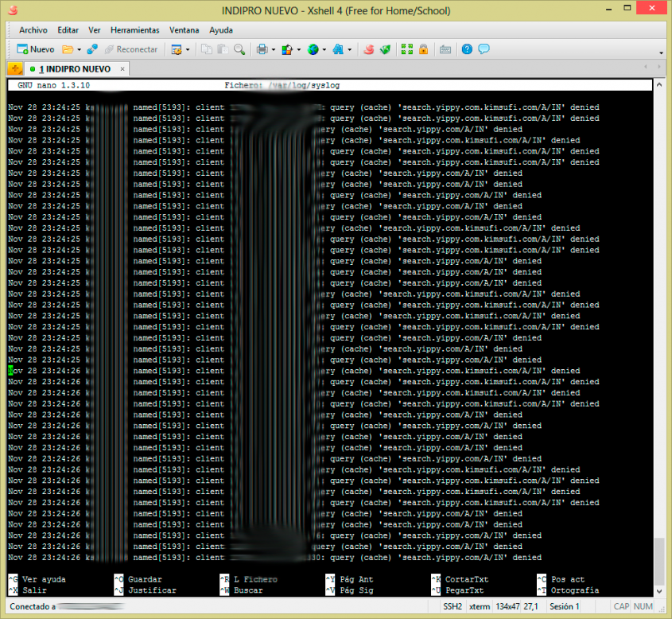
Task: Open Help with blue question icon
Action: click(467, 49)
